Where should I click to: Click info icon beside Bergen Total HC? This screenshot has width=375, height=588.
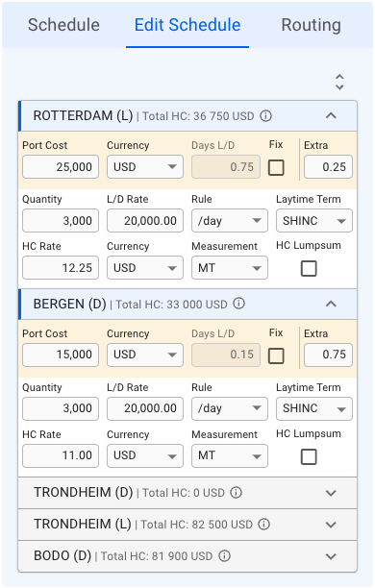(238, 304)
